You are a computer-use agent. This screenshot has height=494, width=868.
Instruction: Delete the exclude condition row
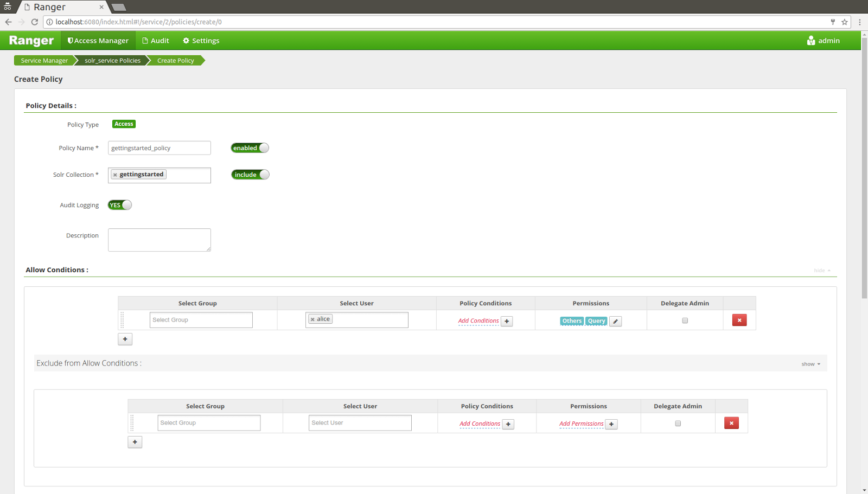point(731,423)
